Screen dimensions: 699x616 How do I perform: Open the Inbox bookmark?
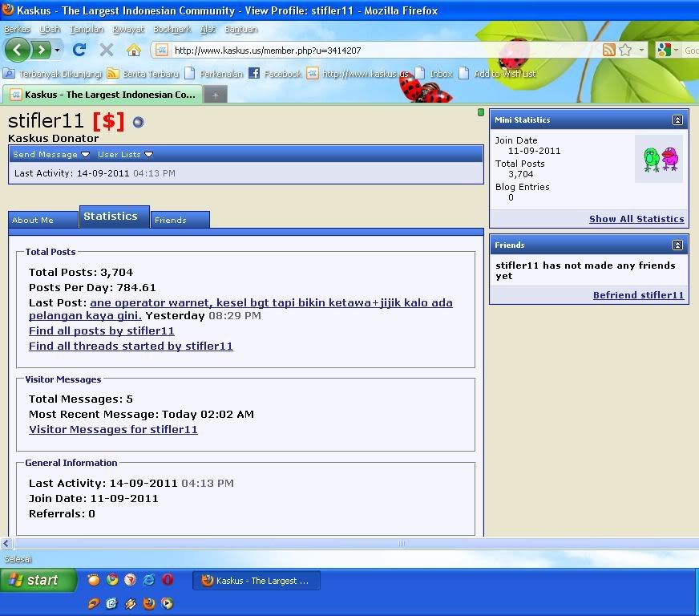click(x=434, y=74)
